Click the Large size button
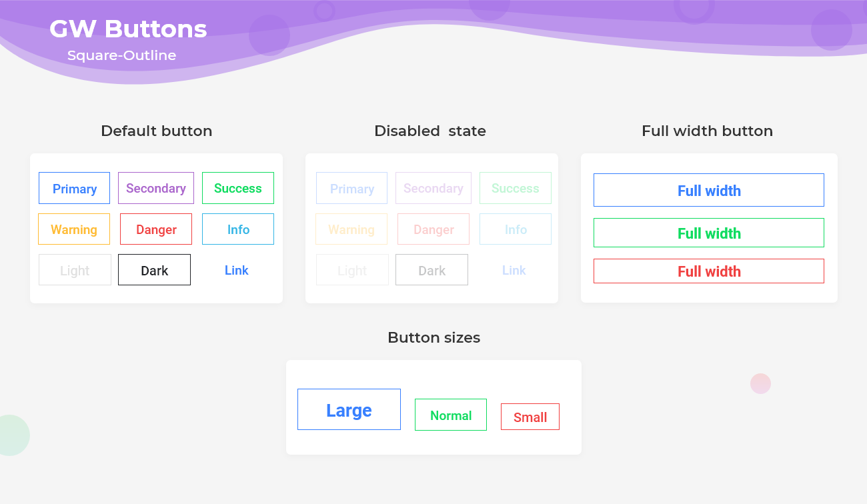Image resolution: width=867 pixels, height=504 pixels. click(349, 409)
